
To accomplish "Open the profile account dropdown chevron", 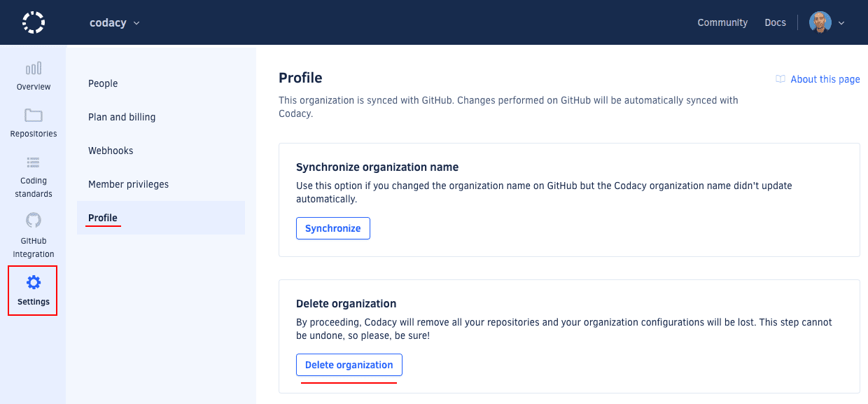I will [x=840, y=22].
